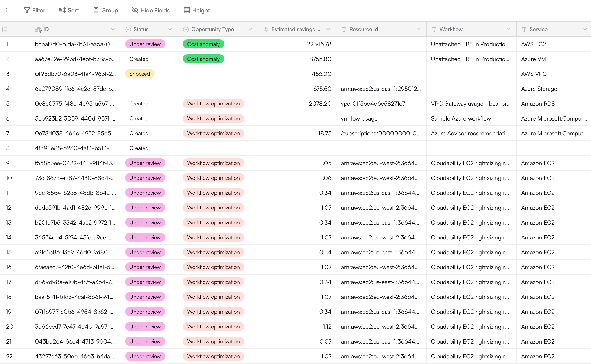Click the Hide Fields crossed-eye icon
Image resolution: width=591 pixels, height=364 pixels.
click(135, 10)
